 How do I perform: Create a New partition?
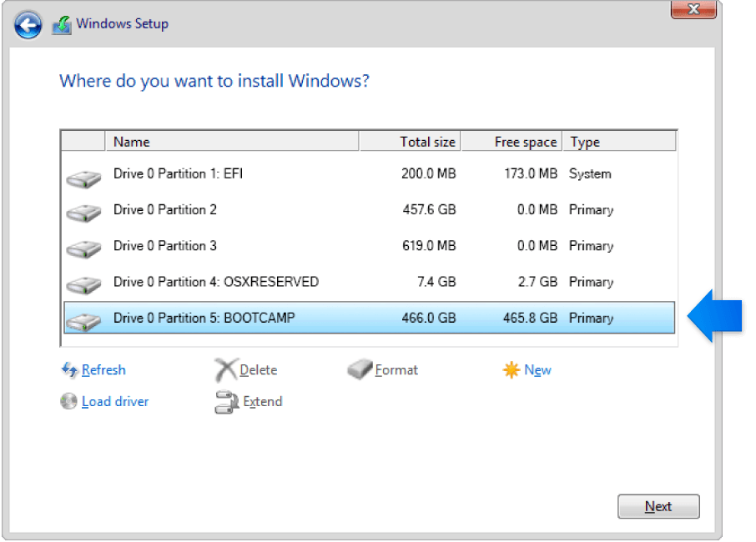537,370
